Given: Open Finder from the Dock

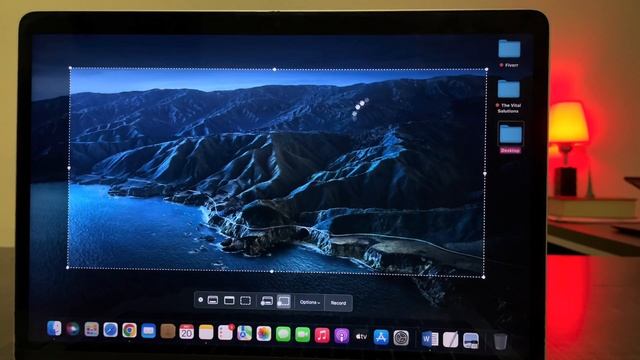Looking at the screenshot, I should pos(54,328).
